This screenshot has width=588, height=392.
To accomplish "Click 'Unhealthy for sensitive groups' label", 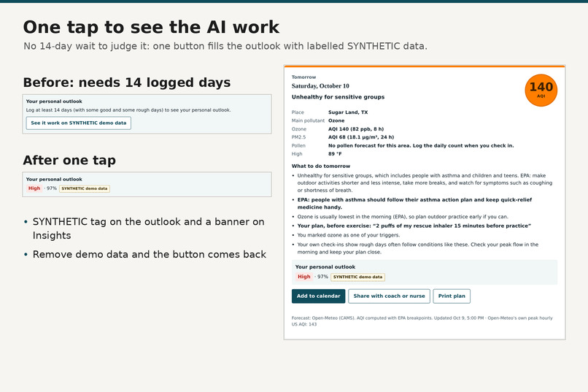I will [338, 97].
